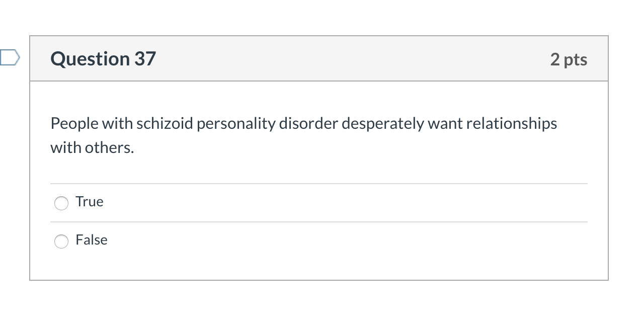Flag Question 37 with the bookmark icon
The height and width of the screenshot is (317, 644).
pyautogui.click(x=9, y=58)
